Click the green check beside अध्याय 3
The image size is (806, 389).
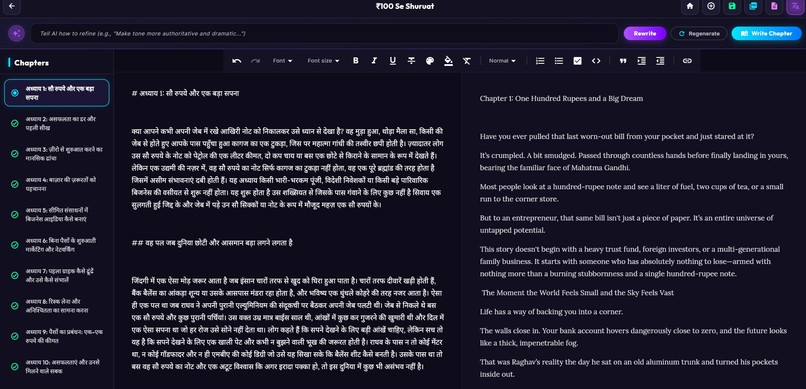tap(15, 154)
